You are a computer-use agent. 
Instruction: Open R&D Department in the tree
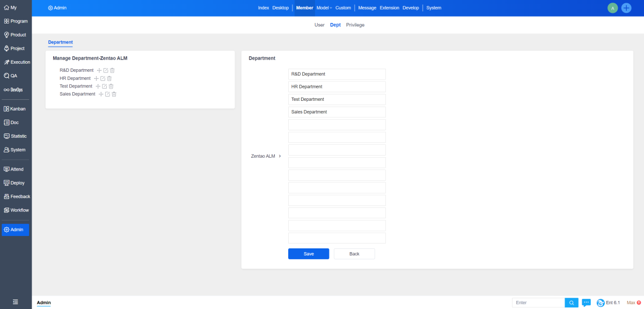coord(76,70)
